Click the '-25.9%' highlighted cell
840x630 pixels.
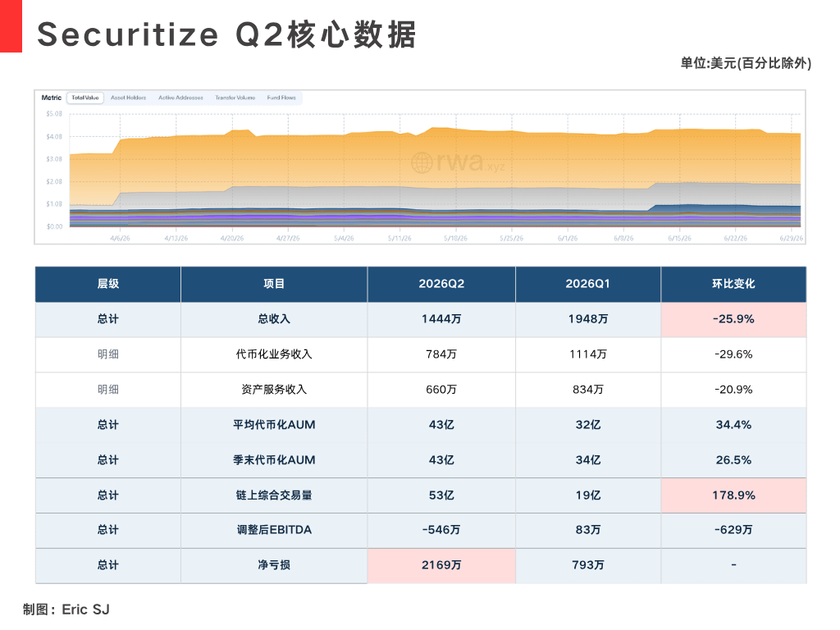coord(733,319)
